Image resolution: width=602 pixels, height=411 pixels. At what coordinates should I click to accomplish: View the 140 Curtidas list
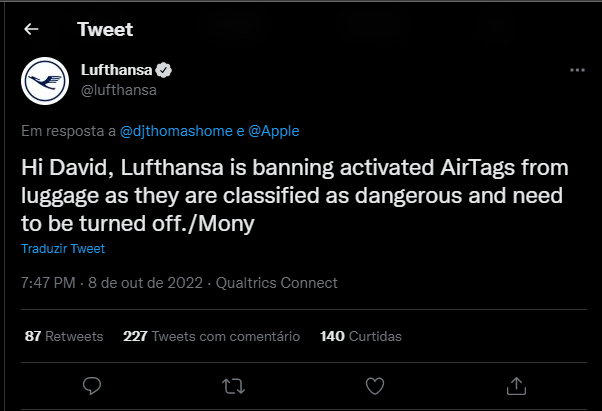pos(361,336)
